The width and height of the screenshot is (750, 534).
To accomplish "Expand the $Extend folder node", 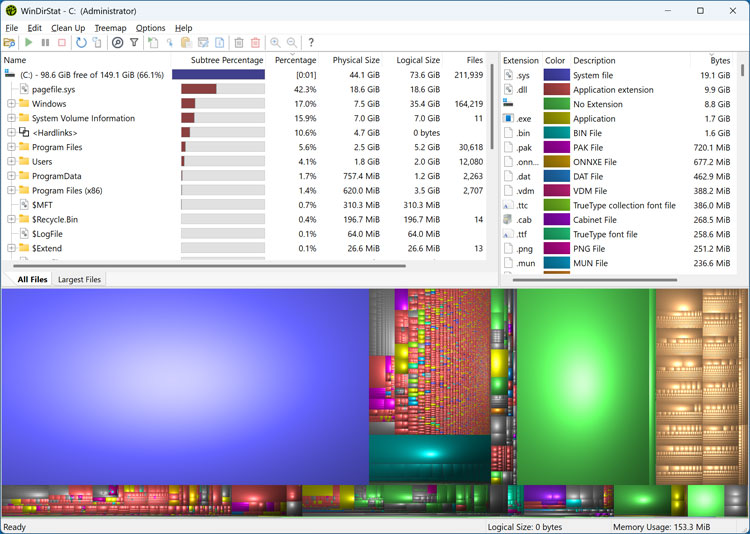I will pyautogui.click(x=11, y=248).
